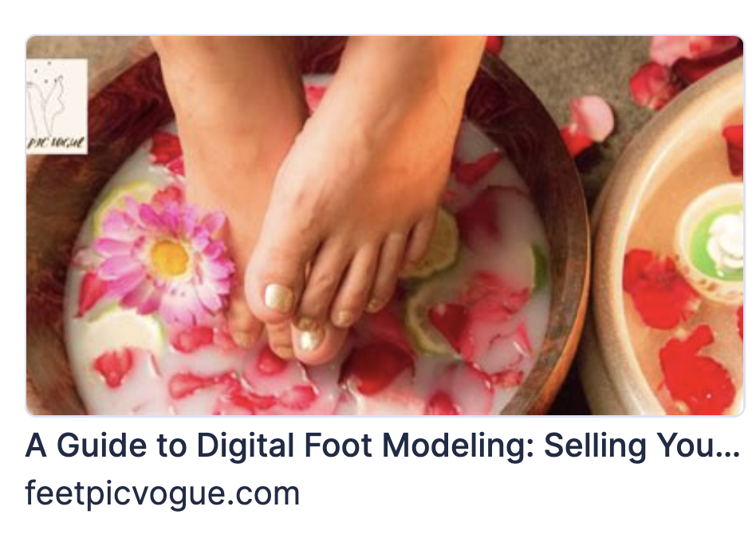Open the 'A Guide to Digital Foot Modeling' title
This screenshot has height=534, width=756.
click(x=382, y=446)
